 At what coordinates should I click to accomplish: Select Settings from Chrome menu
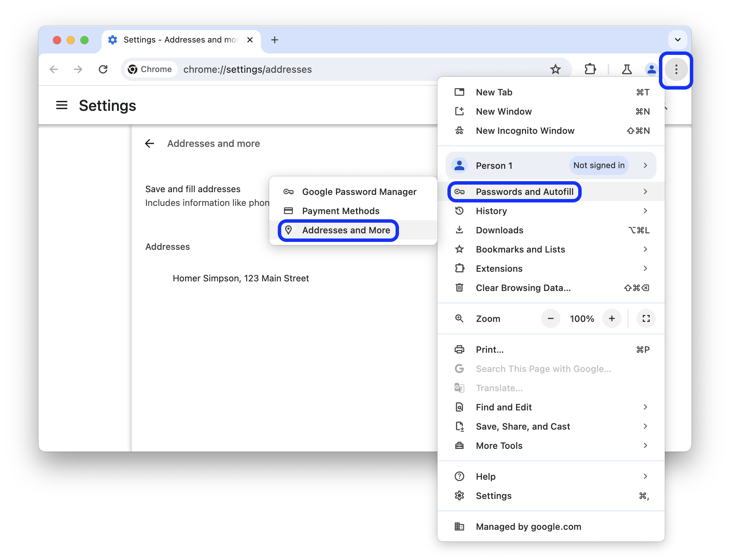493,495
